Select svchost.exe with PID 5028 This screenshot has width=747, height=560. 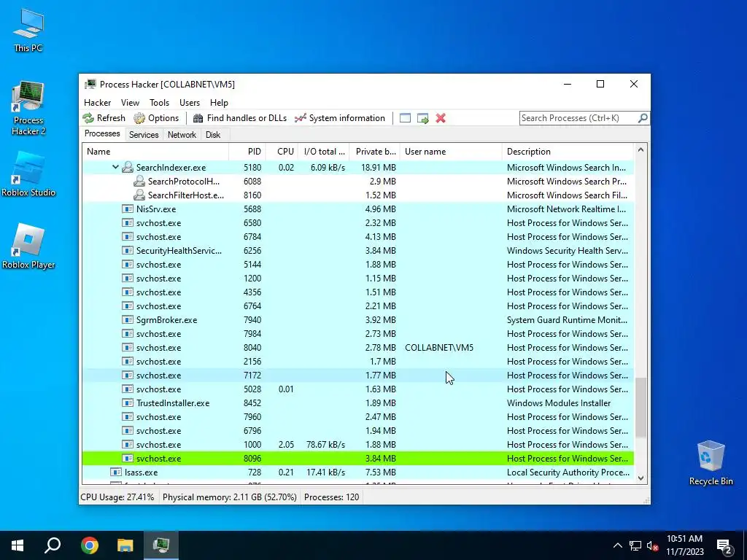click(x=357, y=389)
